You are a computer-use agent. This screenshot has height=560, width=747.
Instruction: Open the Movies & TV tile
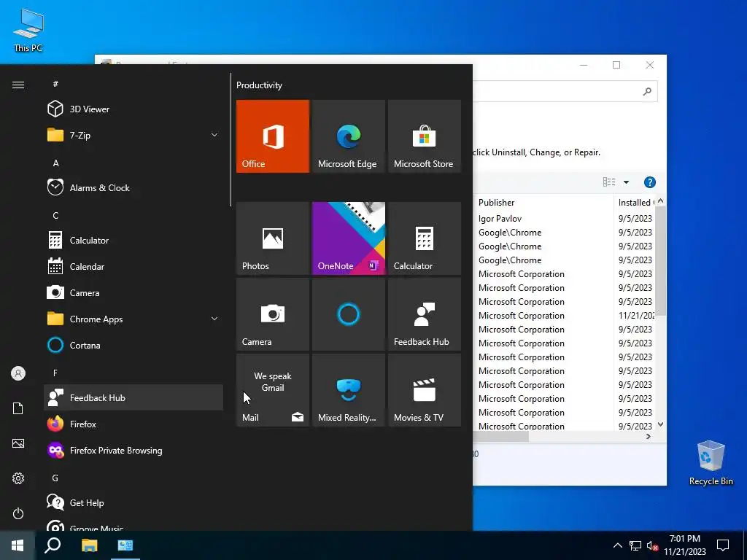[x=425, y=390]
